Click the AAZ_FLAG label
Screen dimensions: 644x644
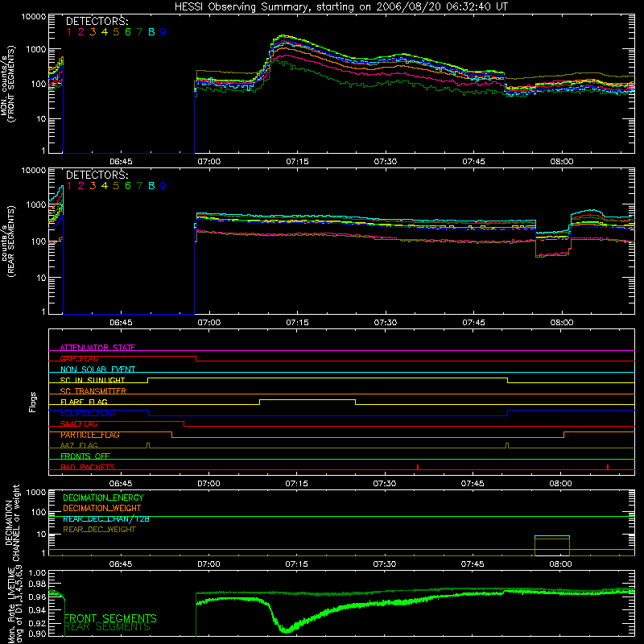click(x=79, y=445)
